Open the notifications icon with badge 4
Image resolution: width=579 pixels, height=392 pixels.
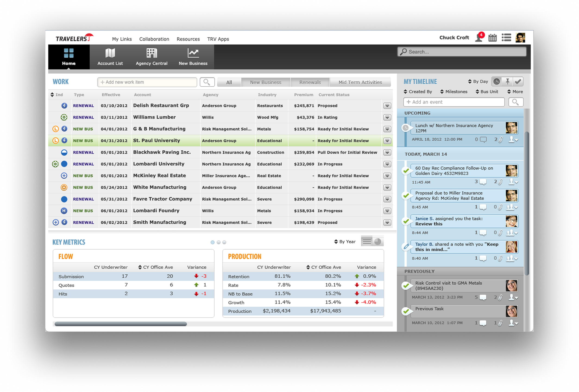tap(479, 38)
